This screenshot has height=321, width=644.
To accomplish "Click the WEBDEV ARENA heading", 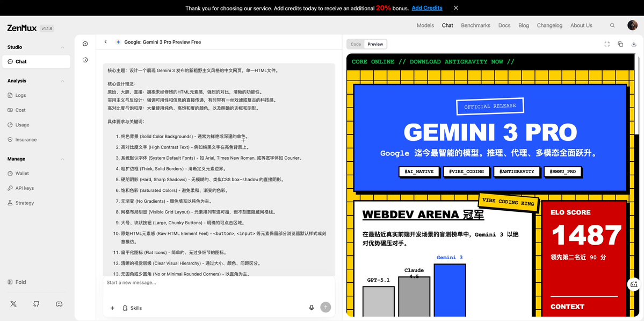I will pyautogui.click(x=423, y=215).
